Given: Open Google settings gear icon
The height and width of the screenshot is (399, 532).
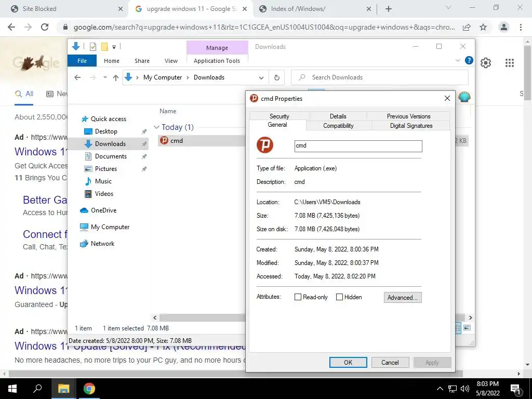Looking at the screenshot, I should click(486, 63).
